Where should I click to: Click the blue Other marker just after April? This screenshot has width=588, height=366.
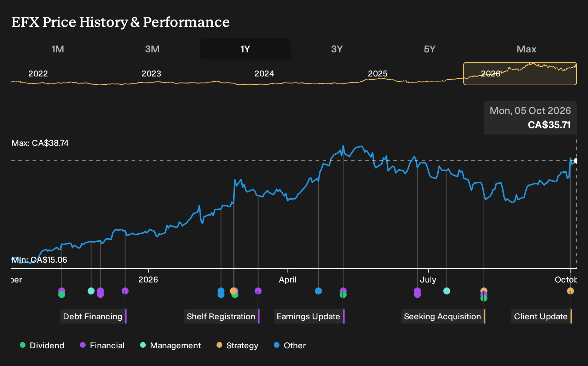[318, 291]
